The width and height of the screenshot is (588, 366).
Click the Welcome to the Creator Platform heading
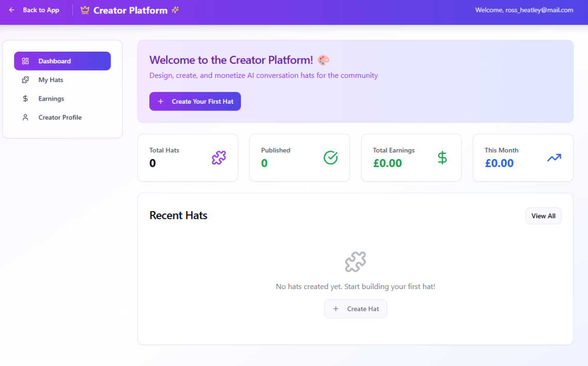click(231, 60)
